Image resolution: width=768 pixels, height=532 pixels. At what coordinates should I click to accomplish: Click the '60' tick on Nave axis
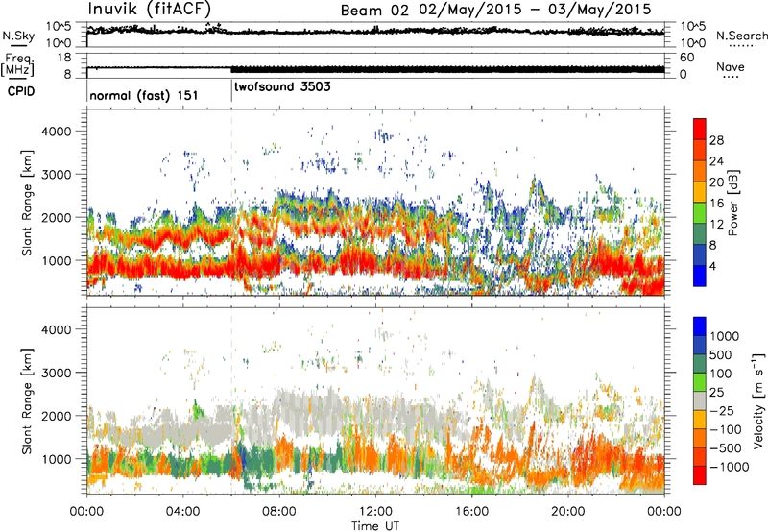click(x=686, y=58)
